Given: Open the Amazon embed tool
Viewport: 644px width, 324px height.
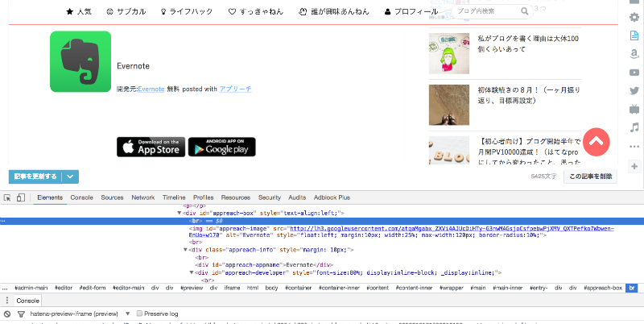Looking at the screenshot, I should pyautogui.click(x=634, y=54).
